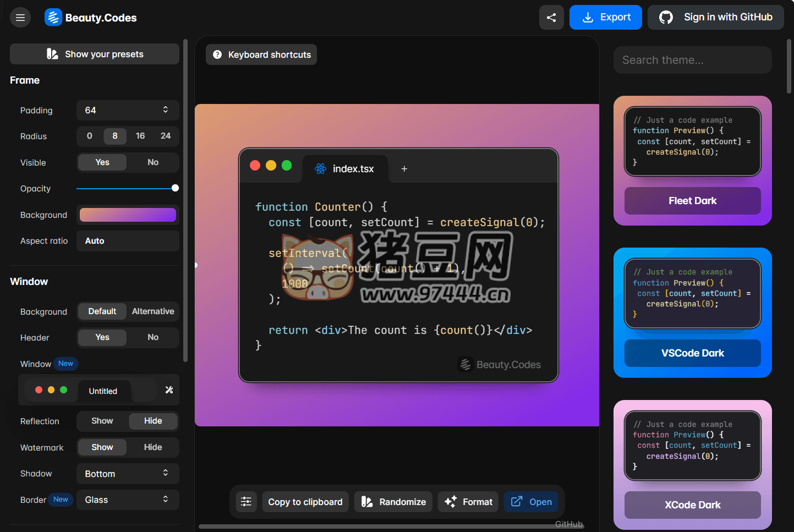
Task: Set Visible to No
Action: click(x=153, y=162)
